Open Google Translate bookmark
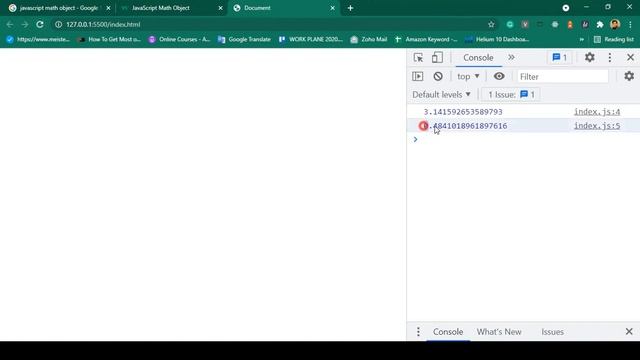The width and height of the screenshot is (640, 360). coord(244,40)
